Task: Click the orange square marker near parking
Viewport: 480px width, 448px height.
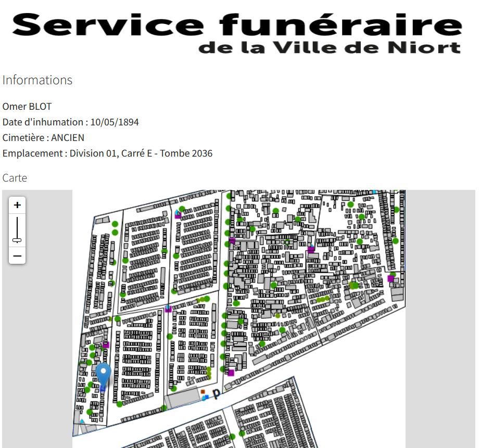Action: tap(203, 391)
